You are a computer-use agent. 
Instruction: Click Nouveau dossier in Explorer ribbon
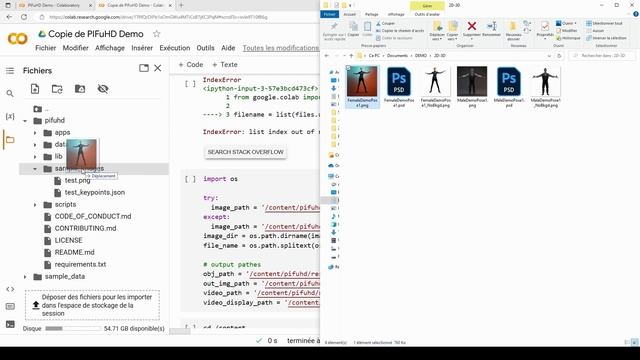pos(513,31)
